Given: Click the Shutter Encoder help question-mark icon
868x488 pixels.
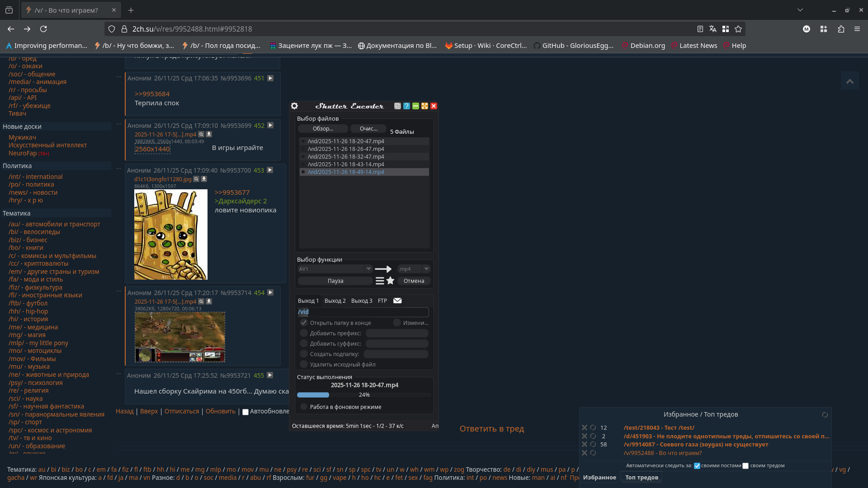Looking at the screenshot, I should (x=406, y=106).
